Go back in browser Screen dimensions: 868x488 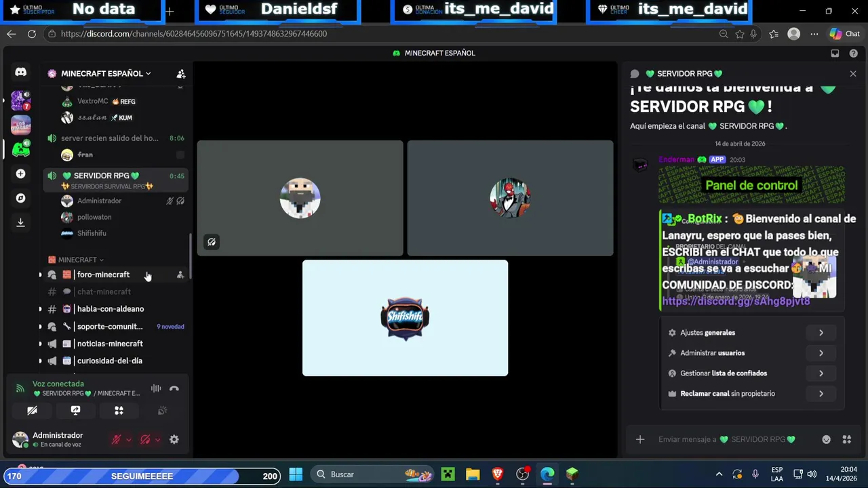(12, 34)
